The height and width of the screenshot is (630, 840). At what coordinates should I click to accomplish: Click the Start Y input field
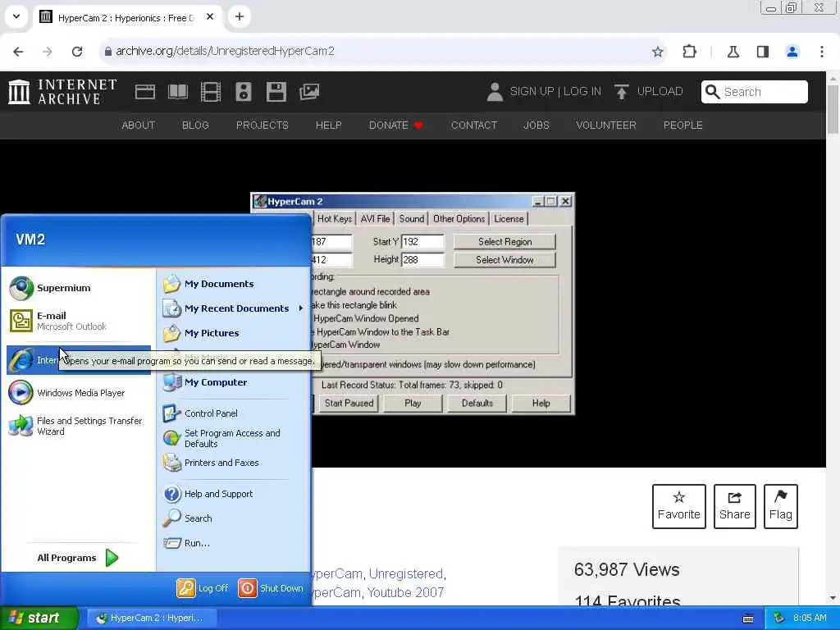click(422, 242)
